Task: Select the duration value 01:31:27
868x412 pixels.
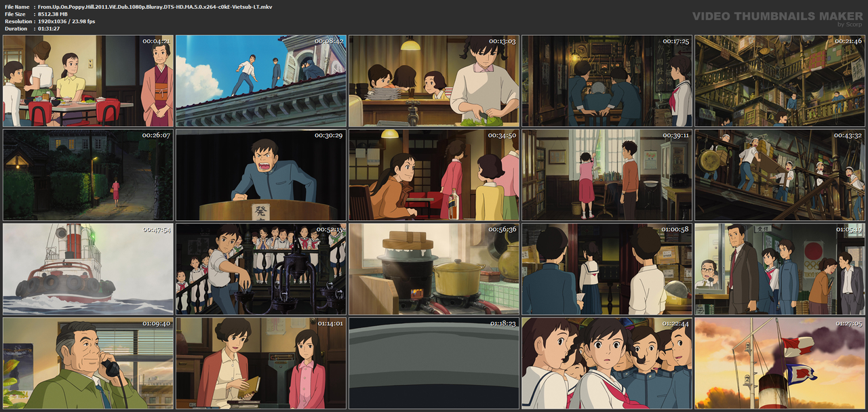Action: tap(50, 28)
